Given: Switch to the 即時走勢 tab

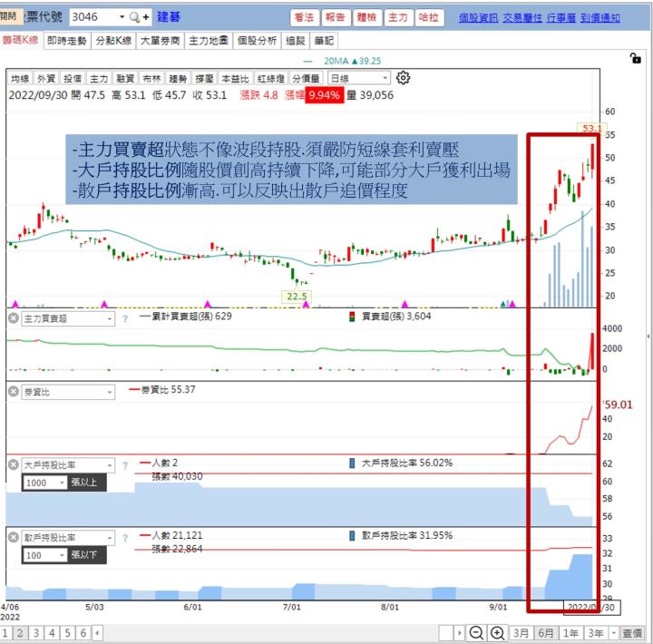Looking at the screenshot, I should (66, 41).
